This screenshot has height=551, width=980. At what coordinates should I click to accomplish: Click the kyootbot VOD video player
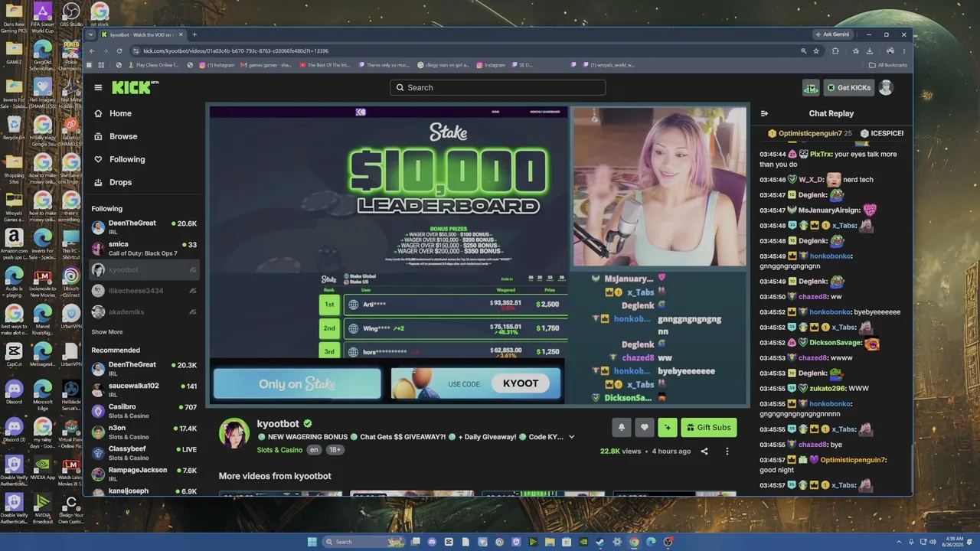(479, 256)
